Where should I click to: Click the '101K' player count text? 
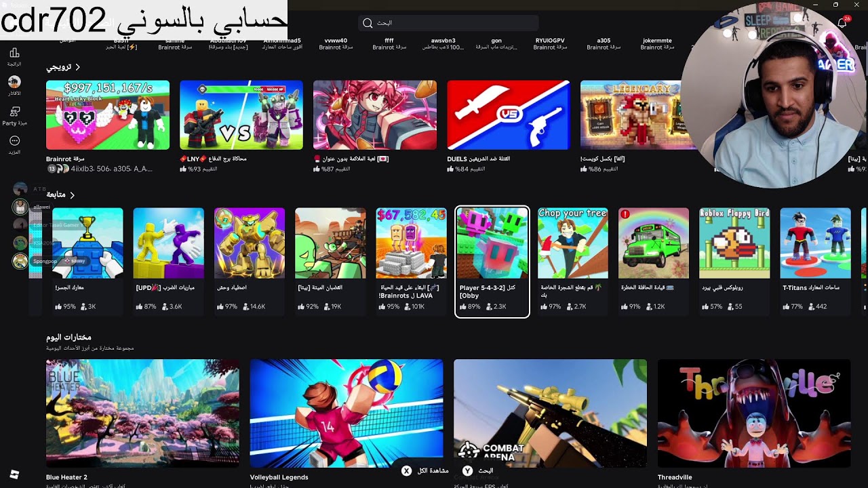click(x=418, y=306)
